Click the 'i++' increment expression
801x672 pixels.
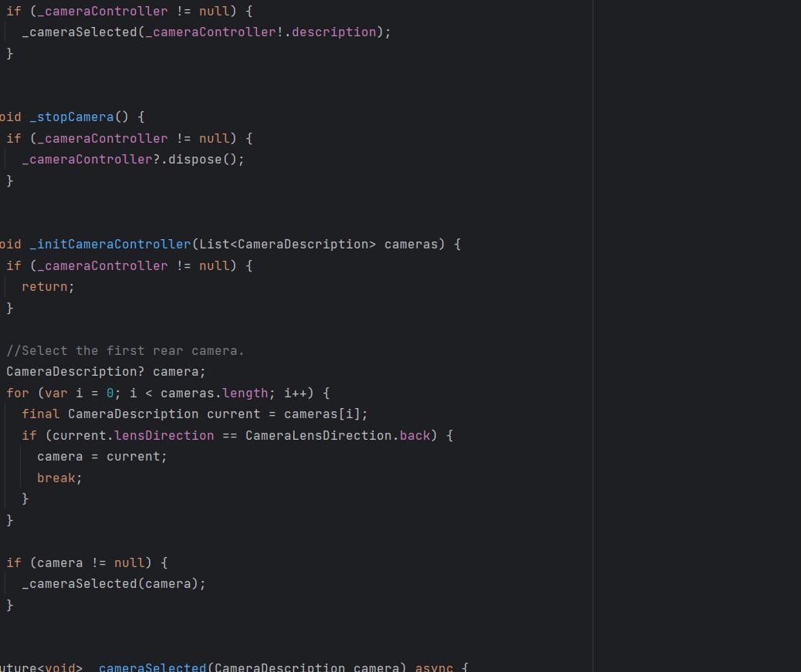(296, 393)
